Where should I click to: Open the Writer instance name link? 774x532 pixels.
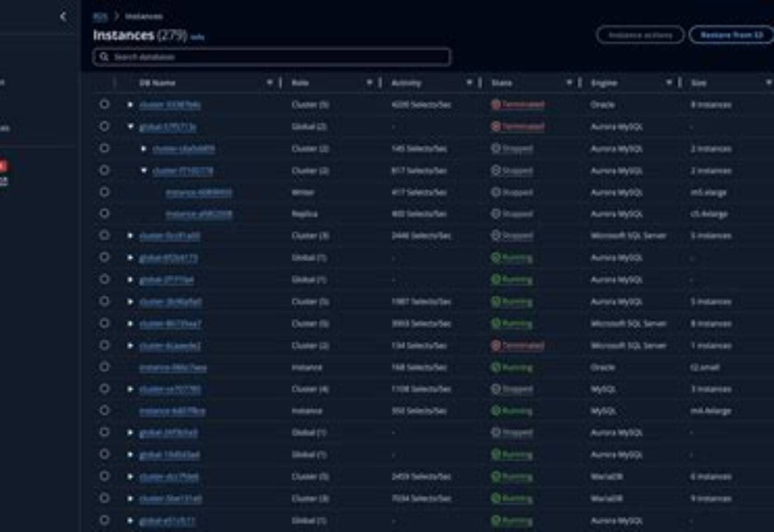pos(198,192)
